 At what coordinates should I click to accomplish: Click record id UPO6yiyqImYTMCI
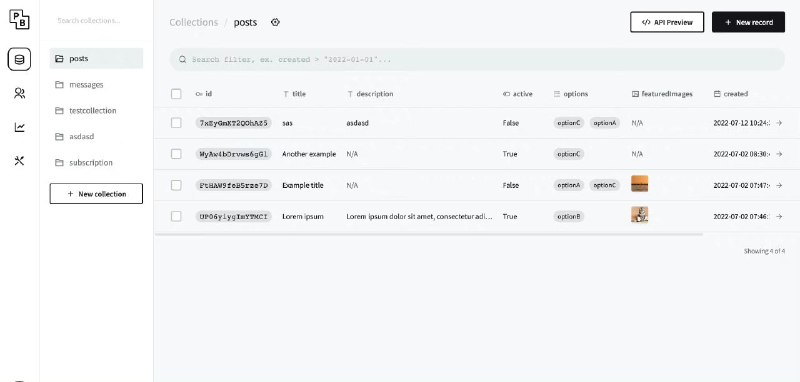point(233,217)
